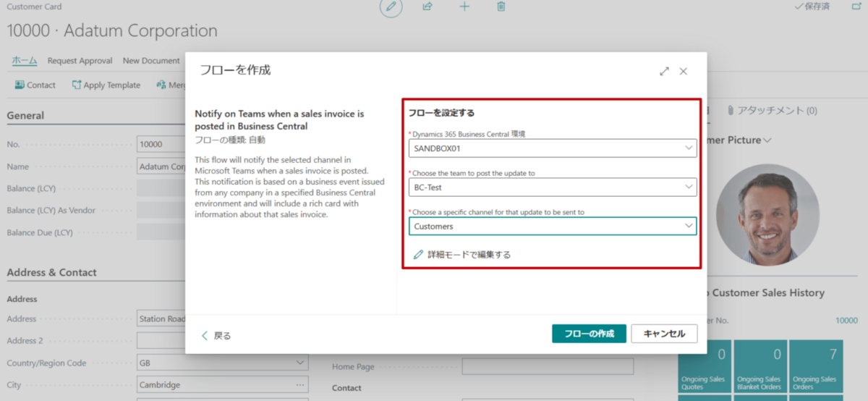Open the アタッチメント (0) tab

point(773,111)
